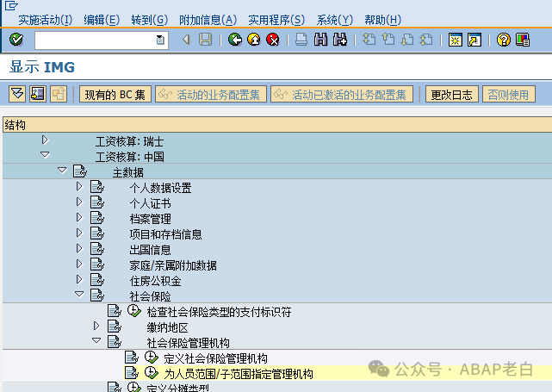
Task: Expand the 工资核算: 瑞士 node
Action: click(x=45, y=140)
